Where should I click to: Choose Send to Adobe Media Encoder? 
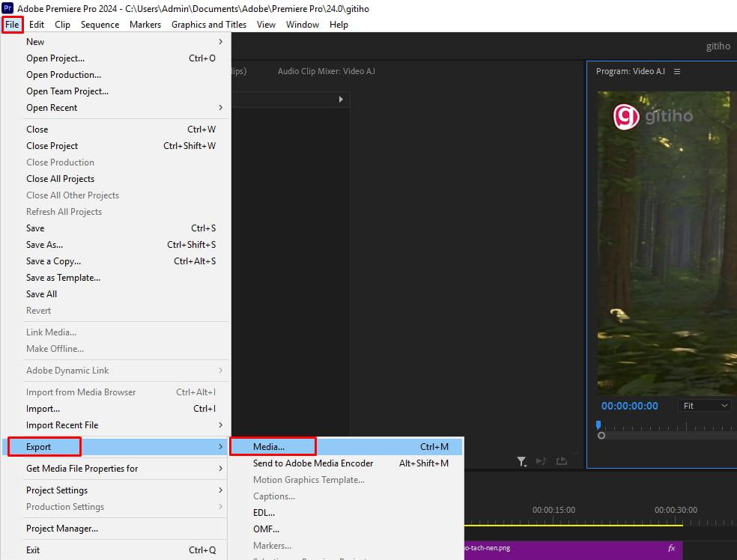coord(312,463)
